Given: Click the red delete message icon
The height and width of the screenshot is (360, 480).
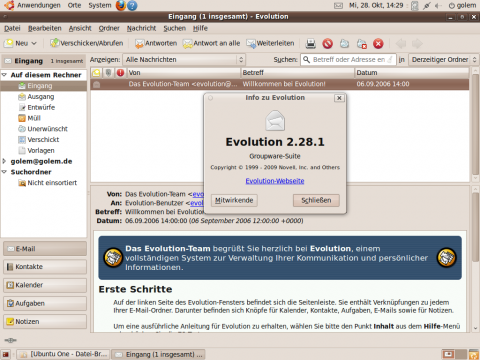Looking at the screenshot, I should (378, 43).
